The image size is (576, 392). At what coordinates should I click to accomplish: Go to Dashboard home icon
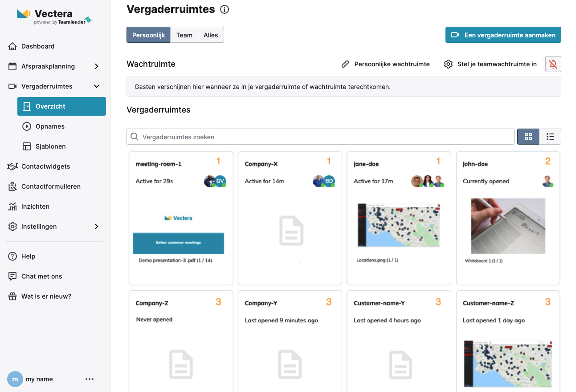point(12,46)
